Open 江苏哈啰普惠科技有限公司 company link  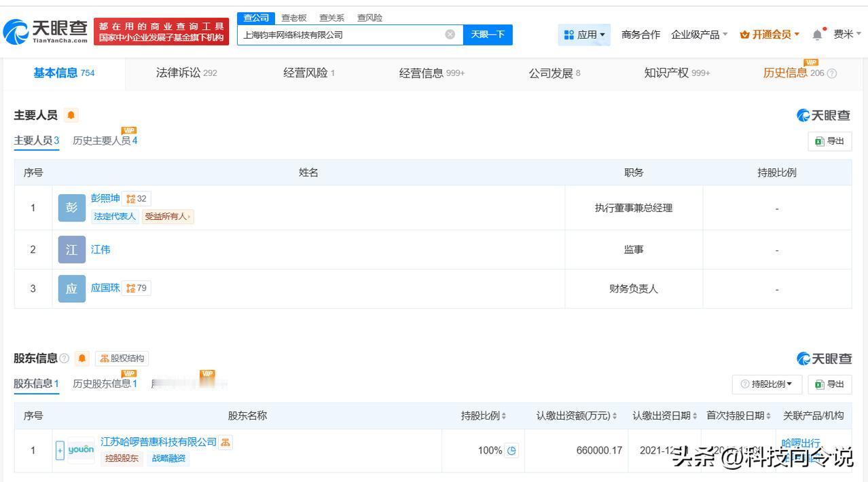point(158,442)
